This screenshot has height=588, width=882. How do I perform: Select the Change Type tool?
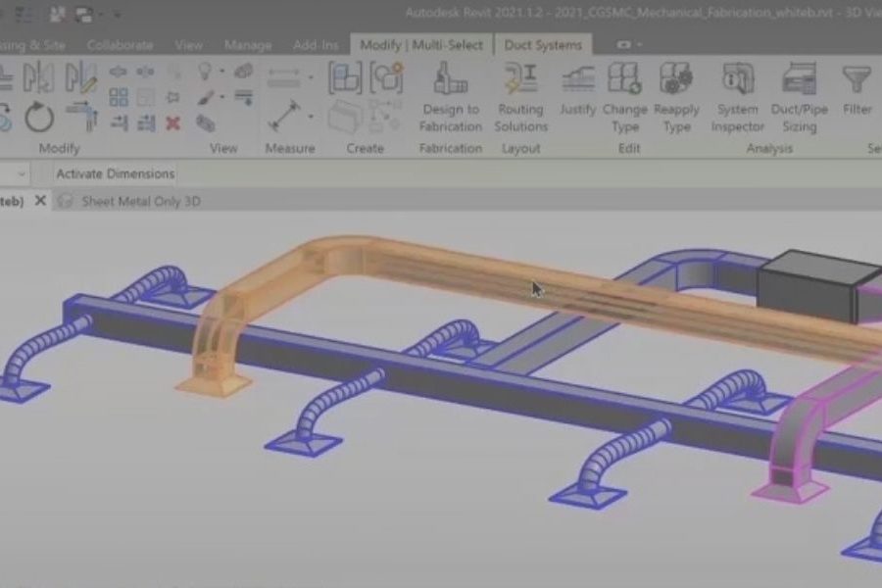625,98
